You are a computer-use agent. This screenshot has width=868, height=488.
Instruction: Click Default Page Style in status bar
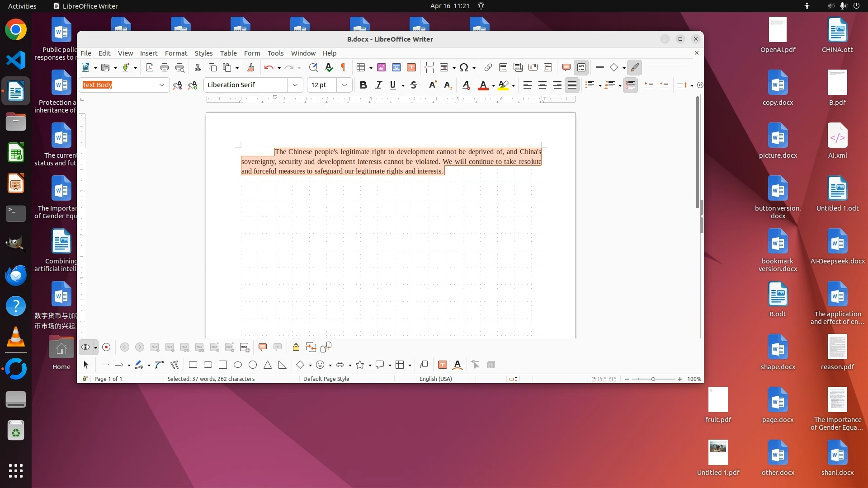click(x=326, y=379)
